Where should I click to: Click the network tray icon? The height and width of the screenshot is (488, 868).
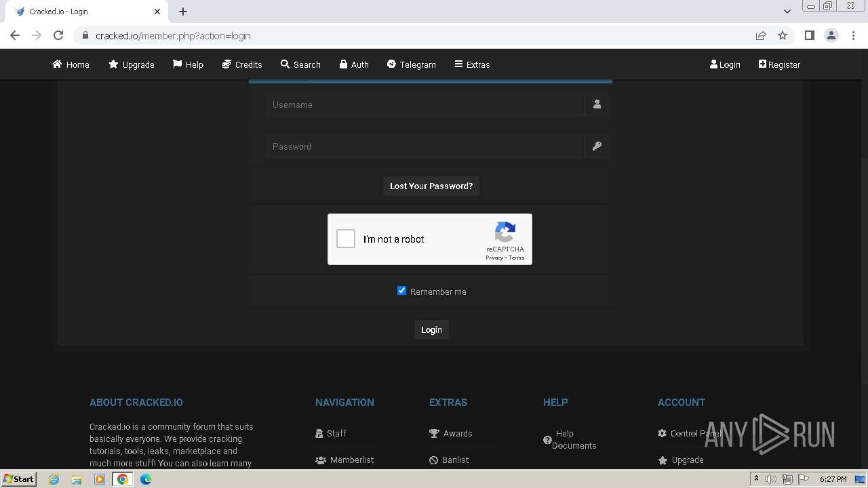(x=787, y=479)
